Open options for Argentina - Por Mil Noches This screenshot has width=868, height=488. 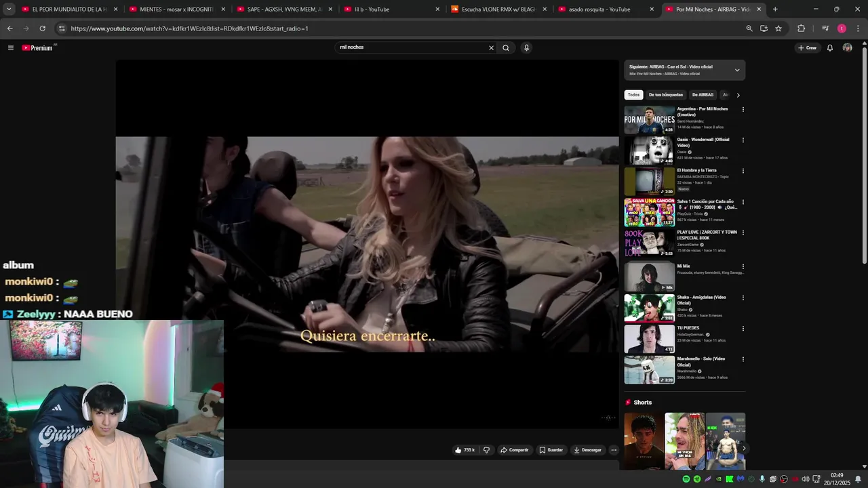coord(743,109)
